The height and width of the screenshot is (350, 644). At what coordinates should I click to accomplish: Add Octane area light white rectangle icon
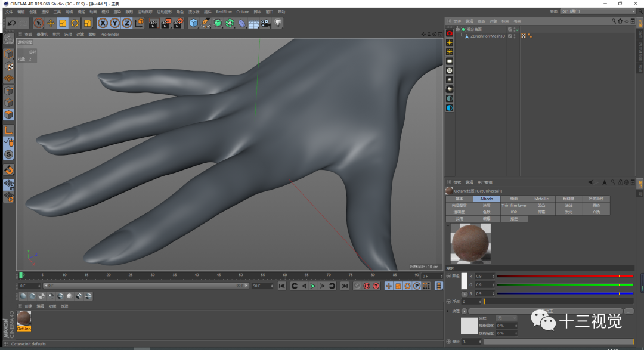(x=450, y=61)
